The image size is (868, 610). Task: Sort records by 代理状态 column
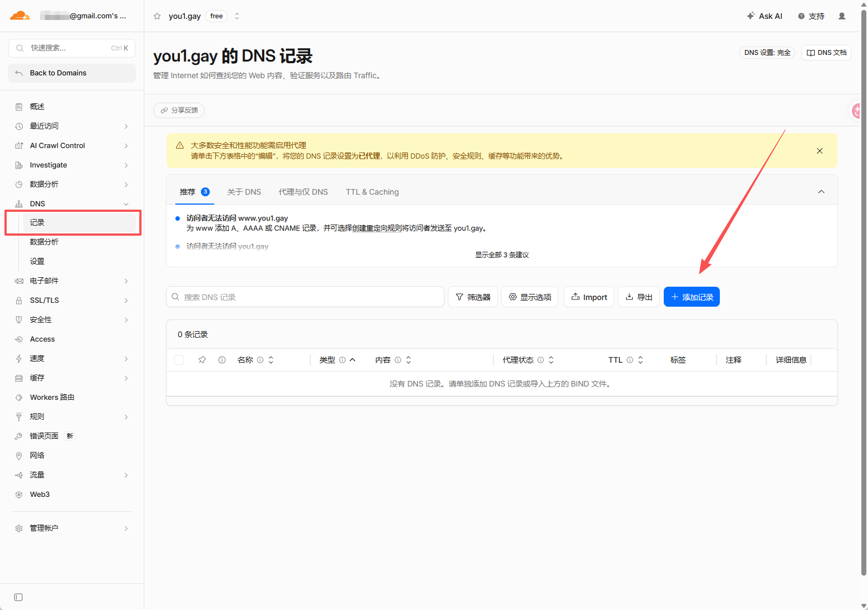[x=551, y=360]
